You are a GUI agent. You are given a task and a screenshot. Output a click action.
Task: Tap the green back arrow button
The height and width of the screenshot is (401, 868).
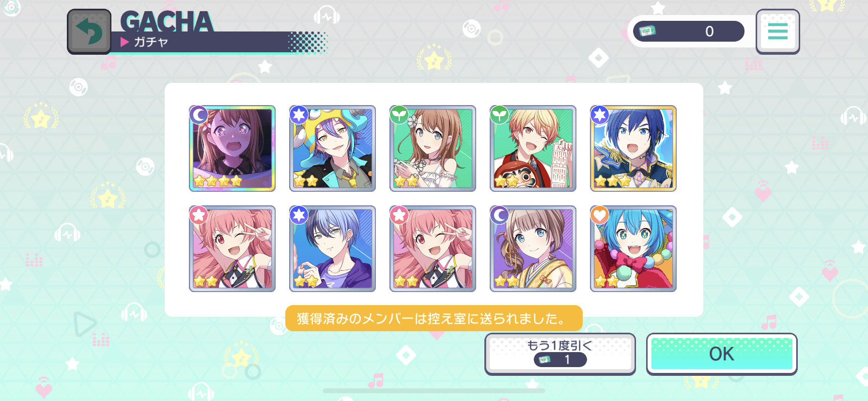click(89, 31)
